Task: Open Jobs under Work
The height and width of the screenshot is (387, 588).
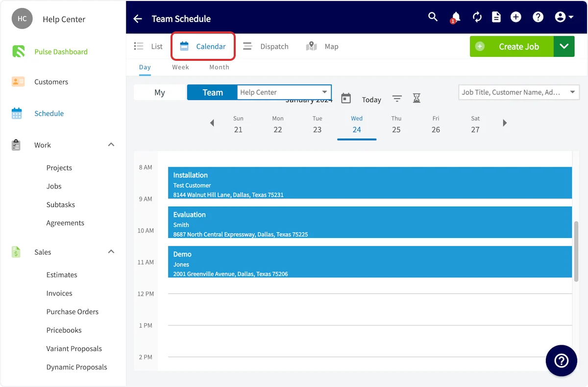Action: point(54,186)
